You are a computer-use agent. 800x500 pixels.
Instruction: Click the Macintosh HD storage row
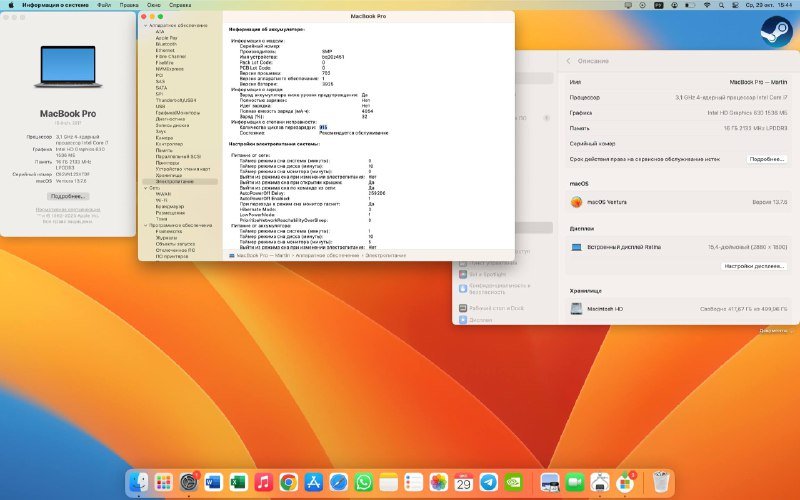pyautogui.click(x=678, y=309)
